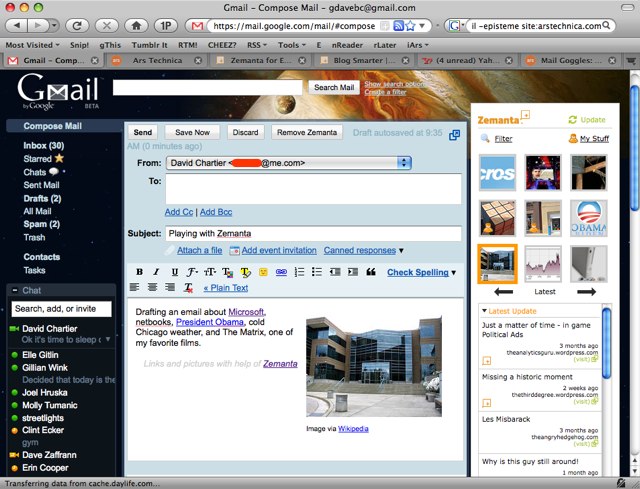This screenshot has height=489, width=640.
Task: Pop out compose window icon
Action: click(x=455, y=135)
